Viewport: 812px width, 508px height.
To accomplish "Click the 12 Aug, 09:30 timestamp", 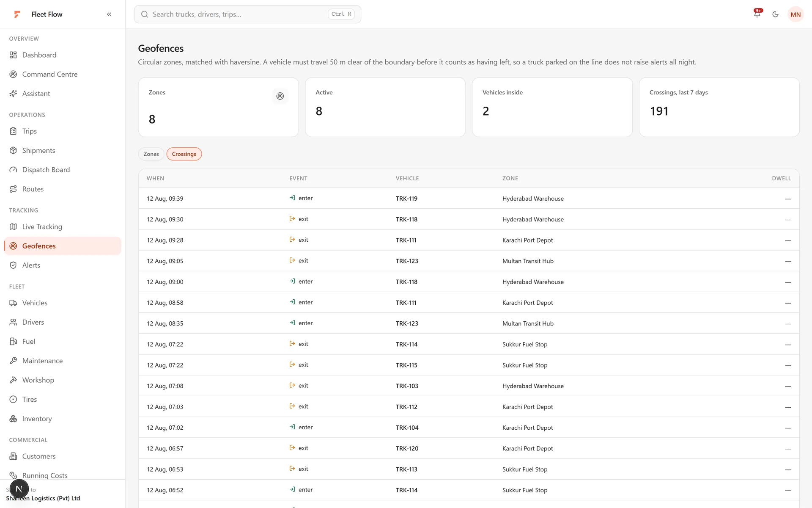I will pyautogui.click(x=165, y=219).
